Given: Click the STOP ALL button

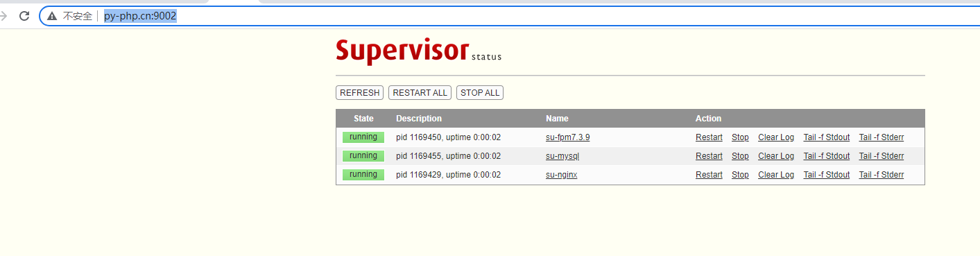Looking at the screenshot, I should pos(480,93).
